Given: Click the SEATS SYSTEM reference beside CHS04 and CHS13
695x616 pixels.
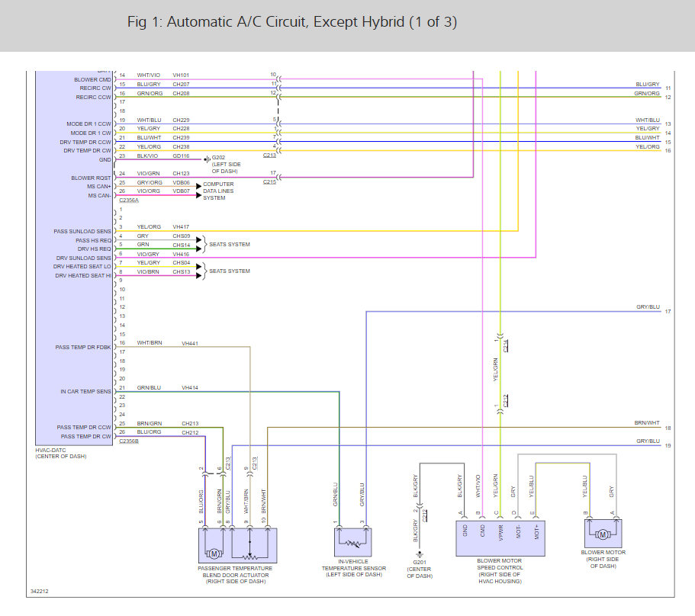Looking at the screenshot, I should [229, 271].
